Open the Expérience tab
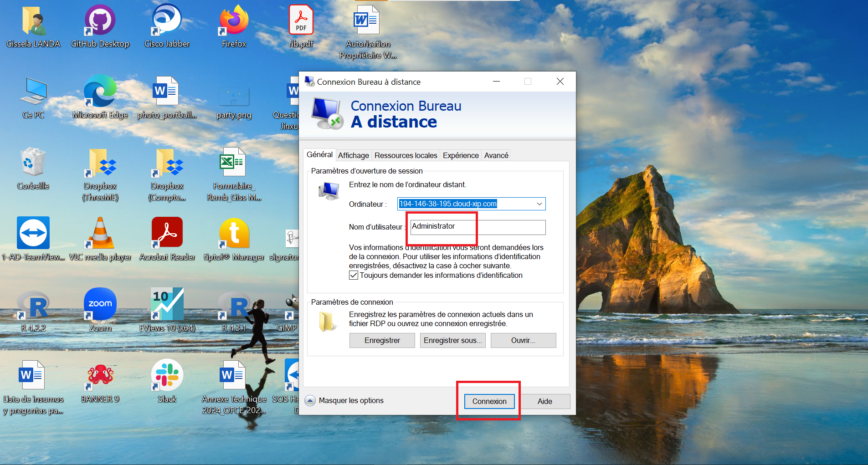The height and width of the screenshot is (465, 868). point(461,156)
